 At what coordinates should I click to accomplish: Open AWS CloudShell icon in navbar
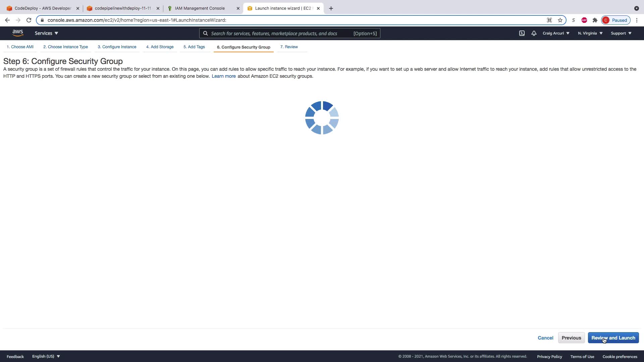pyautogui.click(x=522, y=33)
